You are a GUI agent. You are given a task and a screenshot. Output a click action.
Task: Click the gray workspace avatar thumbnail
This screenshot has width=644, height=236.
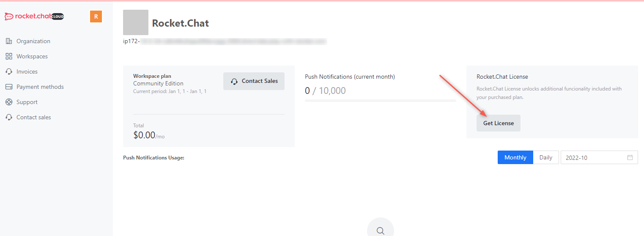136,22
